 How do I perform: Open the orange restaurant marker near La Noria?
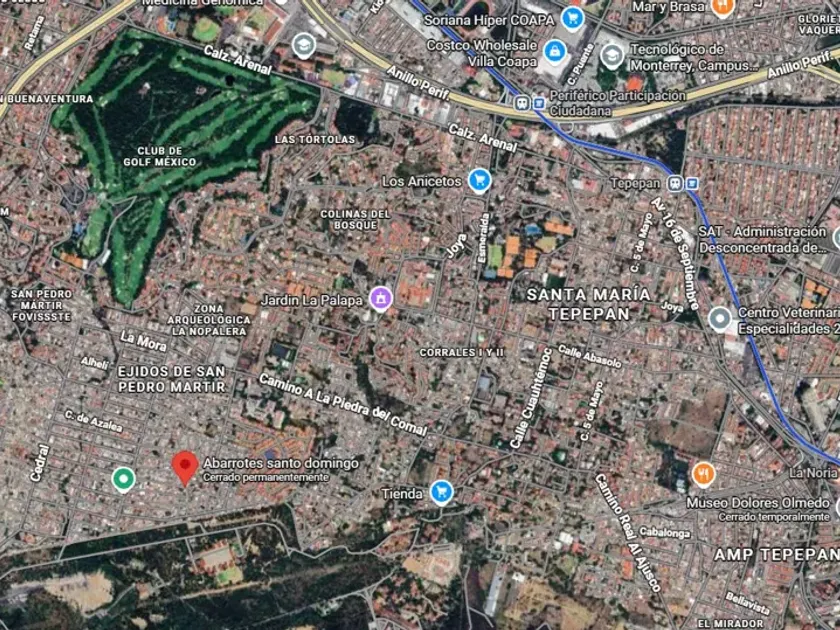[x=703, y=475]
